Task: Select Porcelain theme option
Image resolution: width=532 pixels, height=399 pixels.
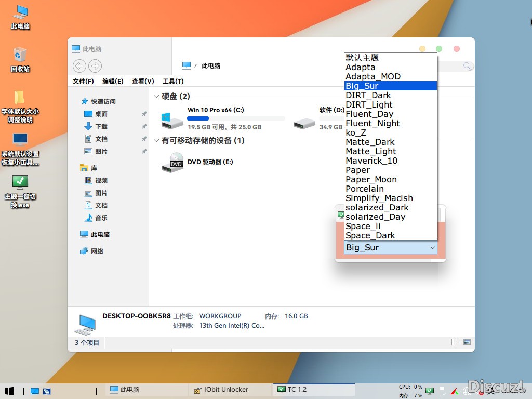Action: point(391,189)
